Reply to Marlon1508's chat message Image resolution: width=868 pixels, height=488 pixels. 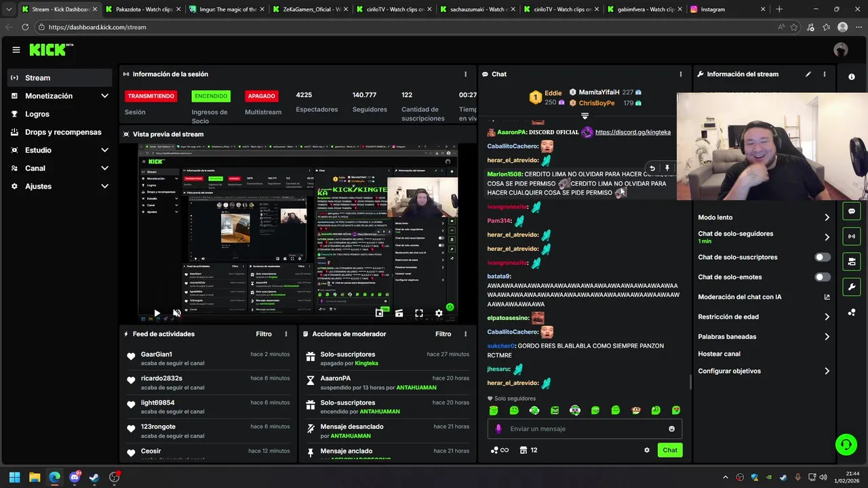tap(652, 168)
